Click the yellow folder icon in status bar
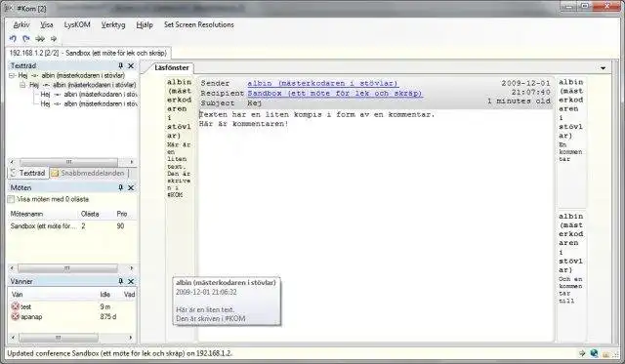The width and height of the screenshot is (625, 364). point(605,354)
